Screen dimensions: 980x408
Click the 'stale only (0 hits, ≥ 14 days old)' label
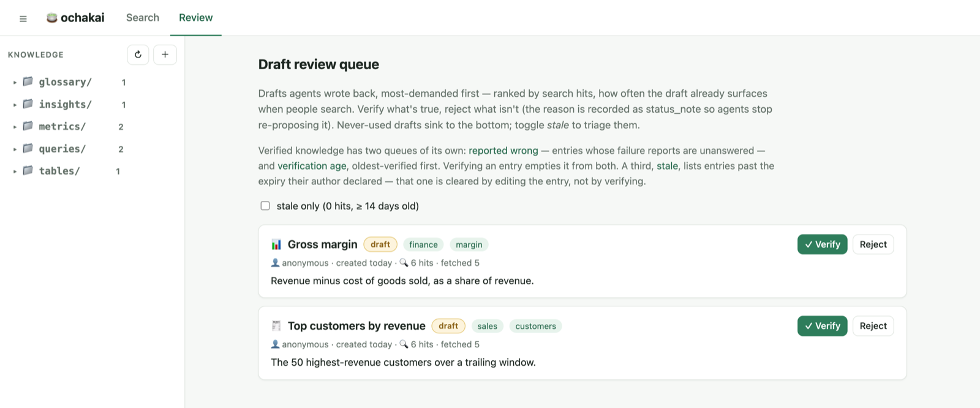pos(347,206)
